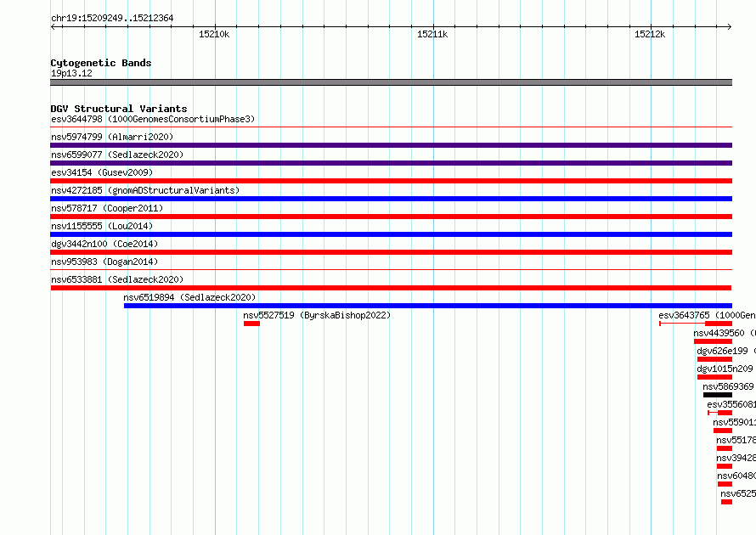
Task: Click the red bar under nsv55178 label
Action: [x=725, y=448]
